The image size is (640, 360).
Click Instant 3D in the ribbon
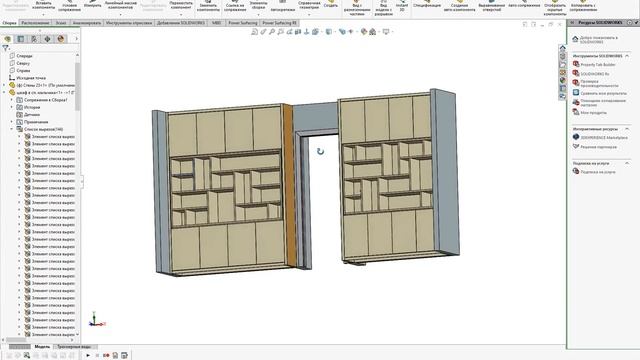point(402,6)
